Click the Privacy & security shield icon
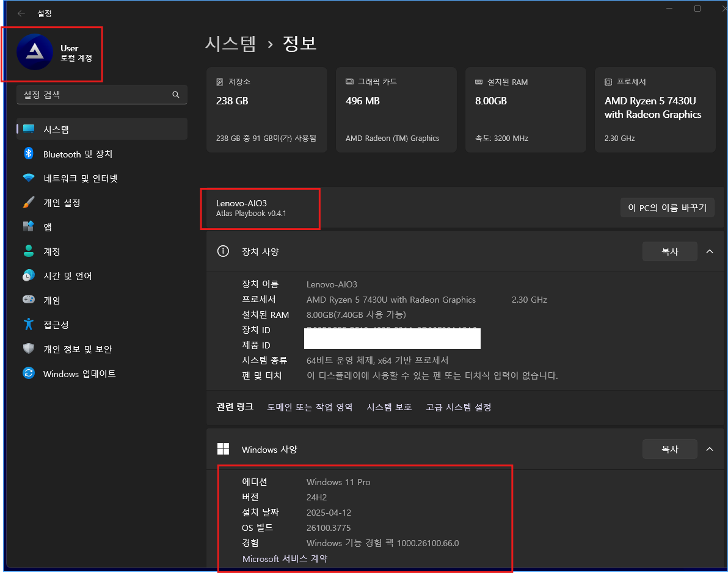 point(29,348)
